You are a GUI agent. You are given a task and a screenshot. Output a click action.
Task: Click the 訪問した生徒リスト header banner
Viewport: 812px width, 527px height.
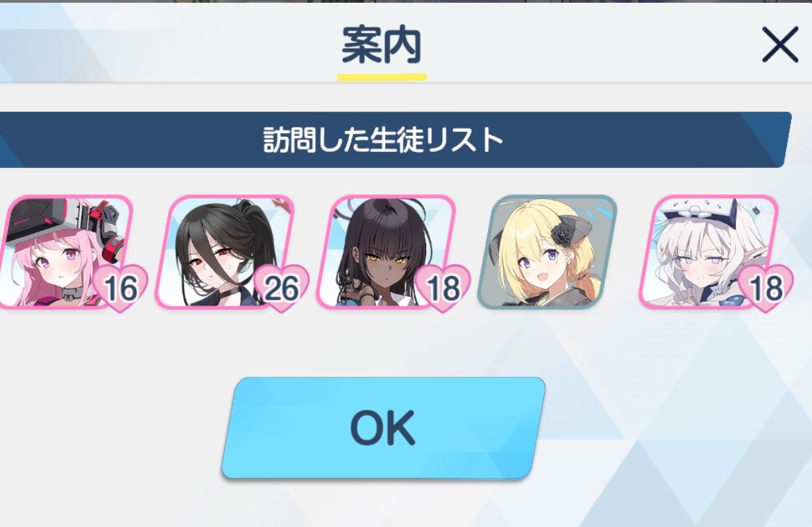[383, 139]
